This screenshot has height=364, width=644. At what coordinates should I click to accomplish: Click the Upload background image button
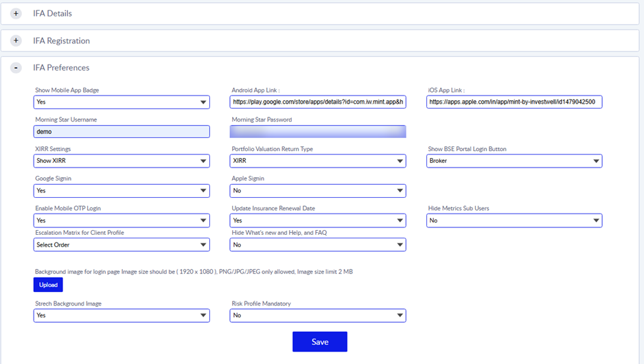(48, 285)
